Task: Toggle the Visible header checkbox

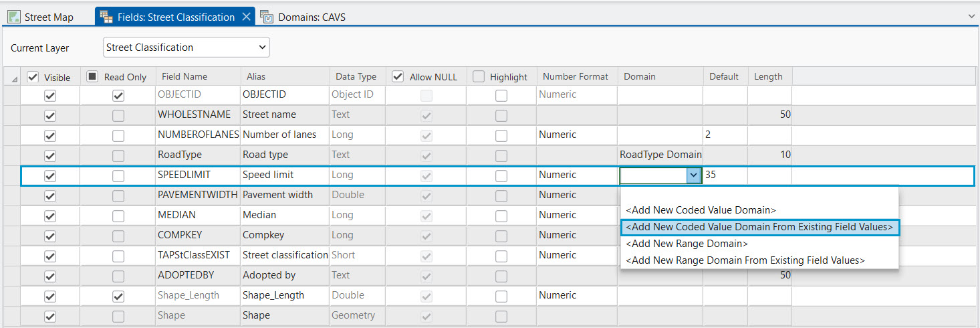Action: pos(33,77)
